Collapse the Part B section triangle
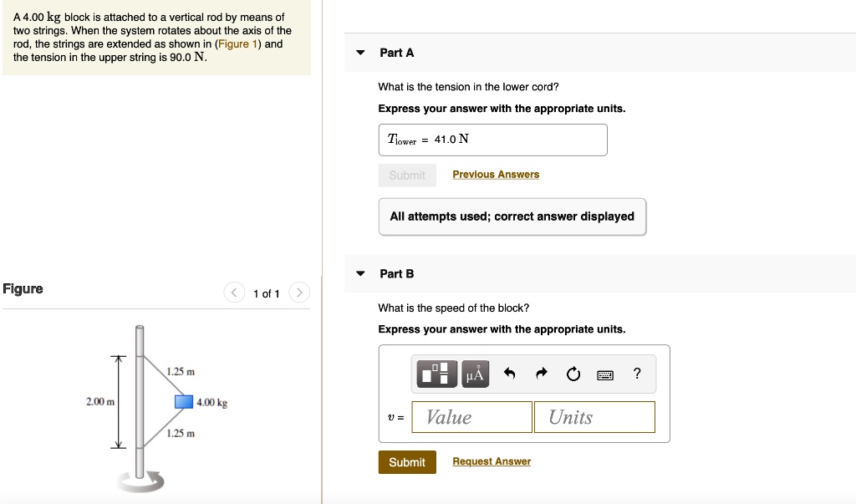856x504 pixels. [360, 273]
